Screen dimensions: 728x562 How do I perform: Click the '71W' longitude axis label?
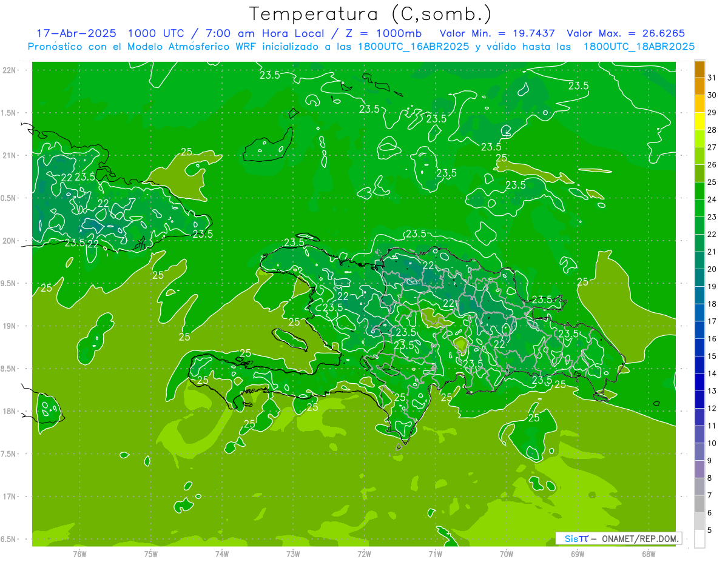tap(435, 554)
